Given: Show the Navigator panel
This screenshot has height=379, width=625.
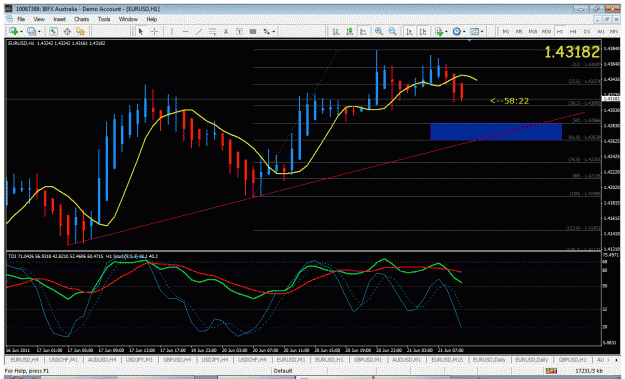Looking at the screenshot, I should (x=81, y=31).
